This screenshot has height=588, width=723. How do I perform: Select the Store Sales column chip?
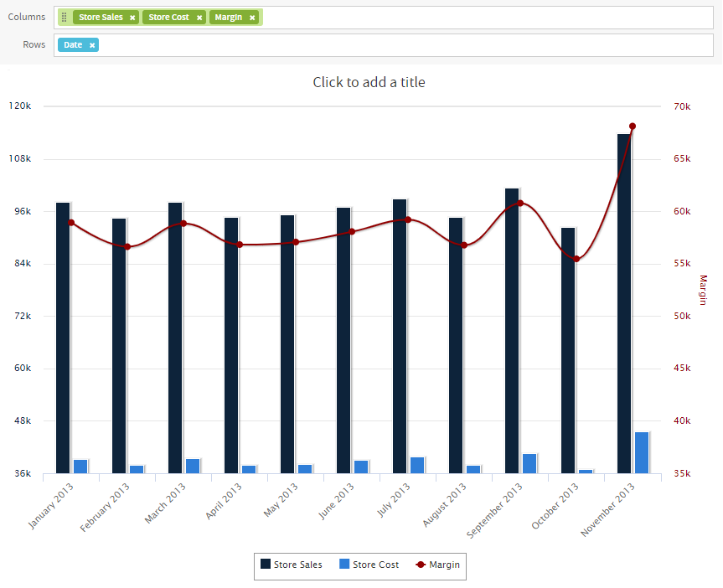[106, 17]
